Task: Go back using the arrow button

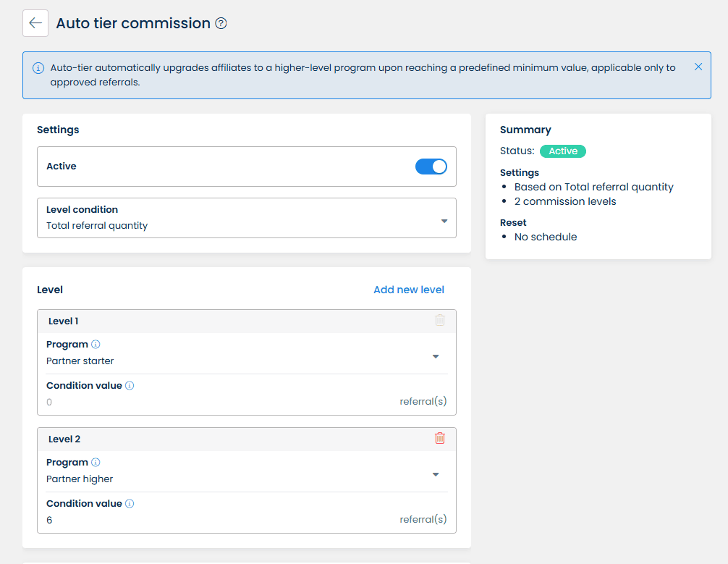Action: 35,23
